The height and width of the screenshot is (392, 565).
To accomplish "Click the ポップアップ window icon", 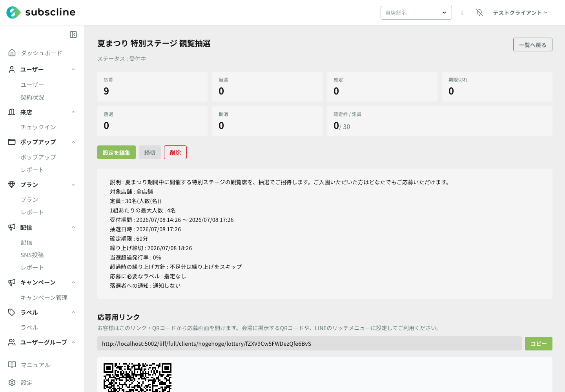I will (12, 142).
